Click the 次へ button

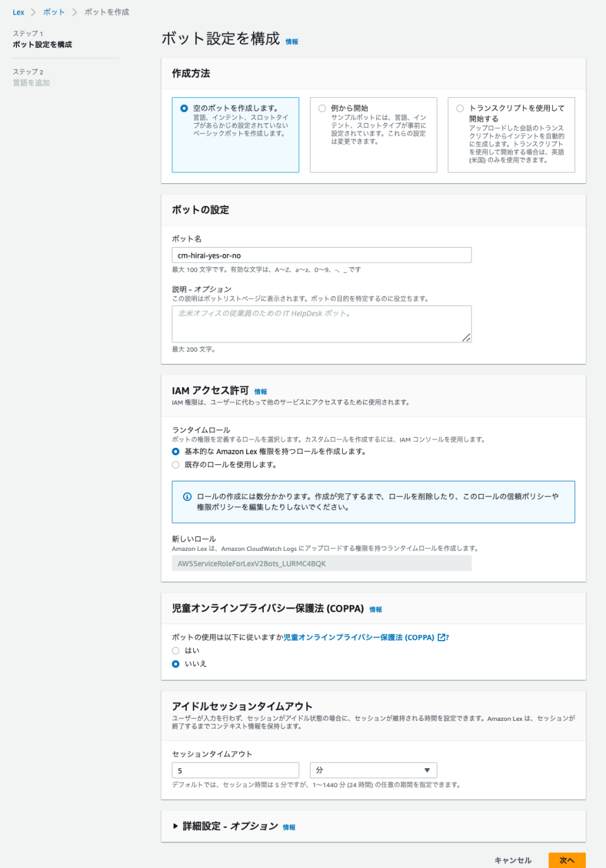567,860
